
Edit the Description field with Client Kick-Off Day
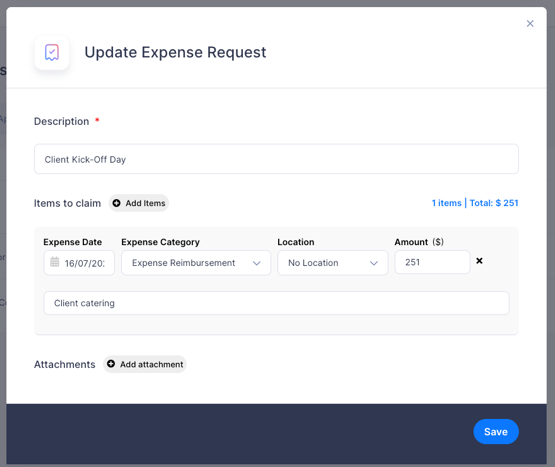pyautogui.click(x=276, y=159)
